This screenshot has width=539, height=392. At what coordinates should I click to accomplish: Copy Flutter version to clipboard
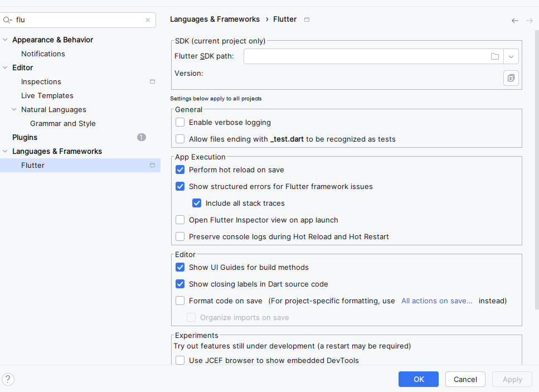tap(511, 78)
